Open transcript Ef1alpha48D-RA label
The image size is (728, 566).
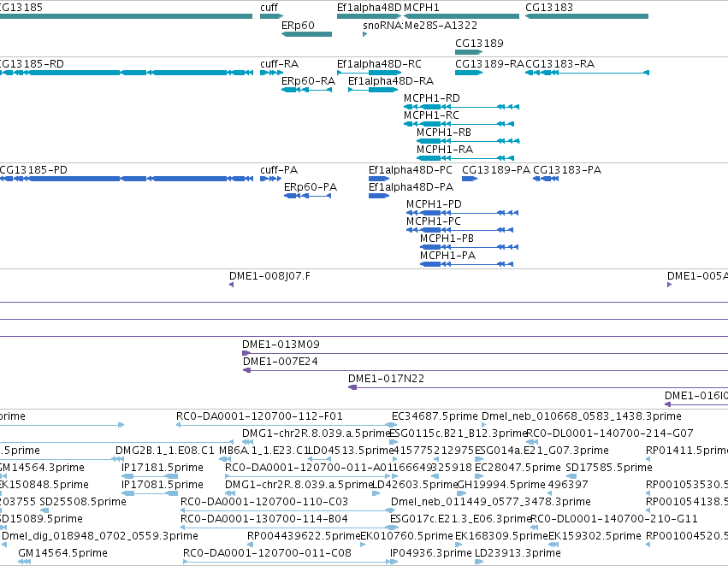391,80
